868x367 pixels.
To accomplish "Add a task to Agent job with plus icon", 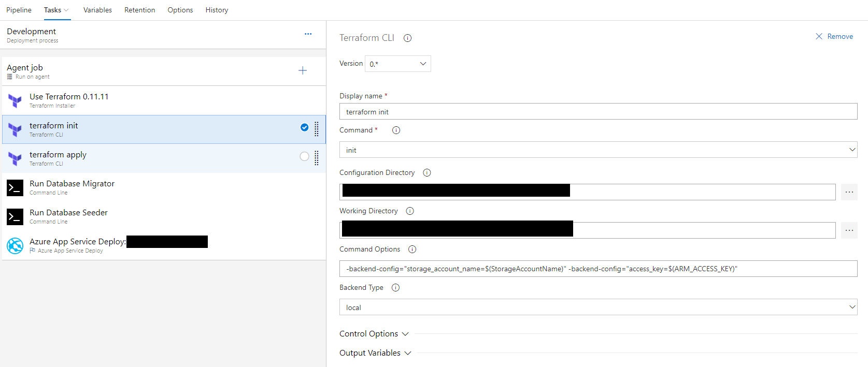I will click(303, 70).
